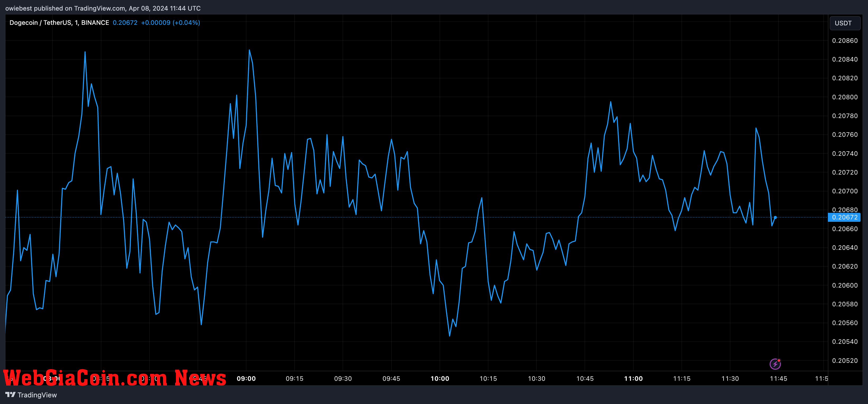Click the 0.20780 price axis label
868x404 pixels.
pyautogui.click(x=845, y=116)
